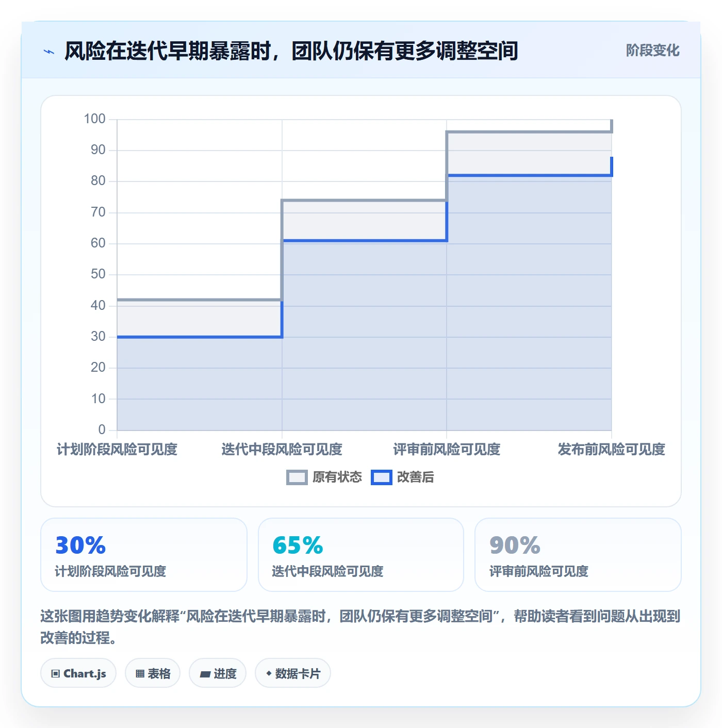Click the gray 原有状态 legend swatch
The image size is (722, 728).
pyautogui.click(x=297, y=477)
